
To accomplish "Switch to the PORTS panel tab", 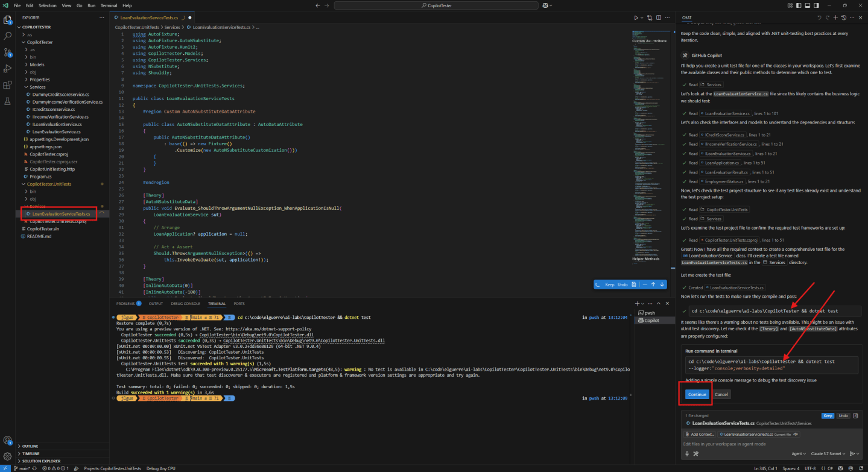I will coord(239,303).
